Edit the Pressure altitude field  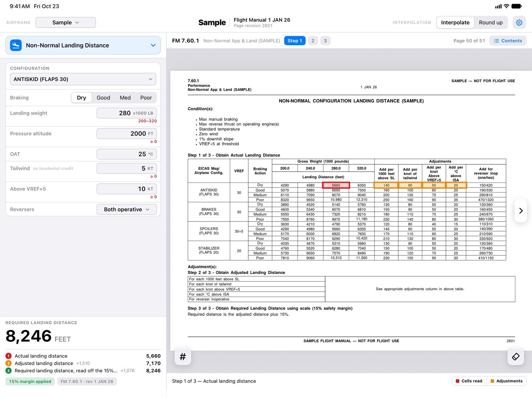tap(127, 133)
